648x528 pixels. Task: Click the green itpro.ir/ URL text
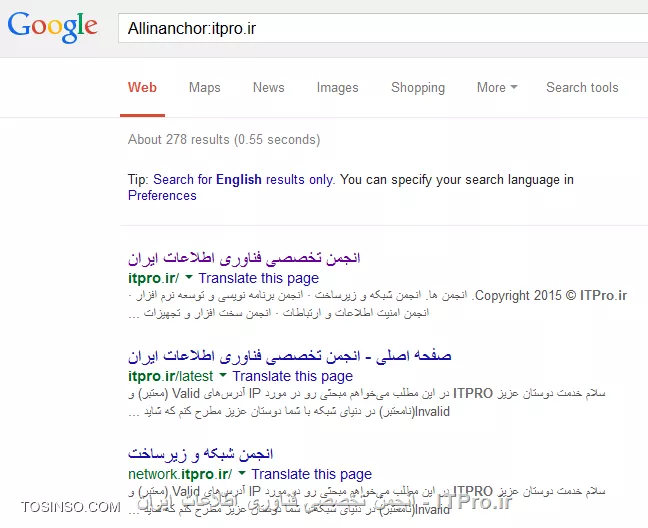coord(154,278)
